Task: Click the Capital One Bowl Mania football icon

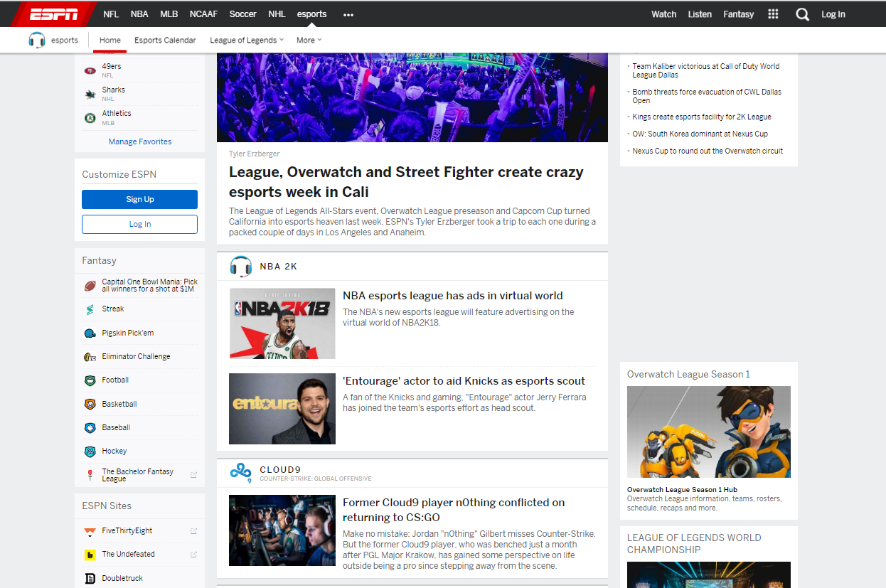Action: click(x=90, y=286)
